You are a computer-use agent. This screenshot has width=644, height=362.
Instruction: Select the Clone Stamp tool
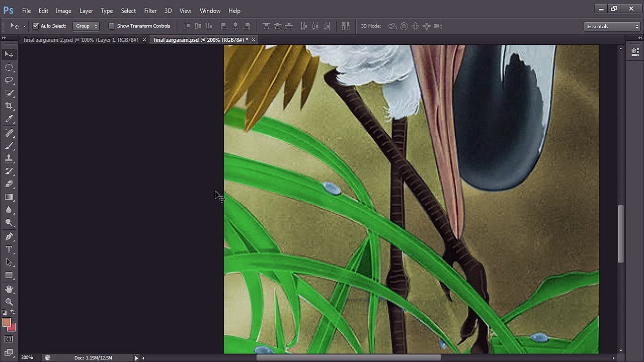pos(9,158)
